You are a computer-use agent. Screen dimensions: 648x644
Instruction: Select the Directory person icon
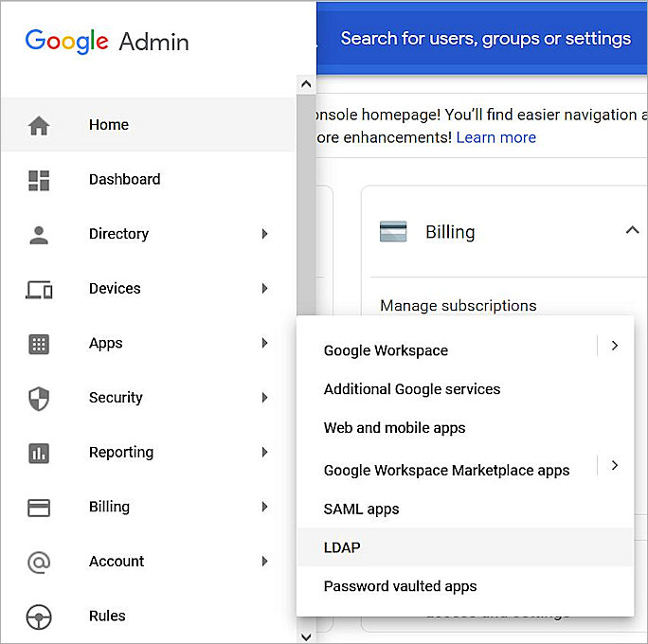pos(39,235)
